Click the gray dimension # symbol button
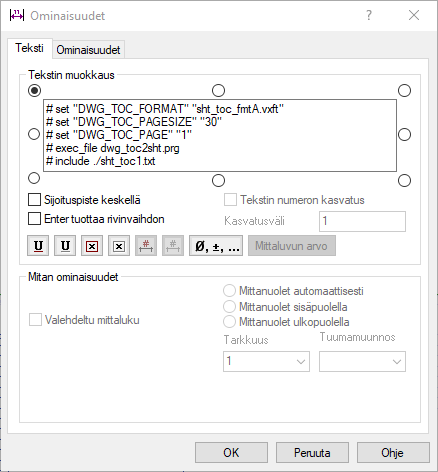Screen dimensions: 438x472 pyautogui.click(x=173, y=246)
